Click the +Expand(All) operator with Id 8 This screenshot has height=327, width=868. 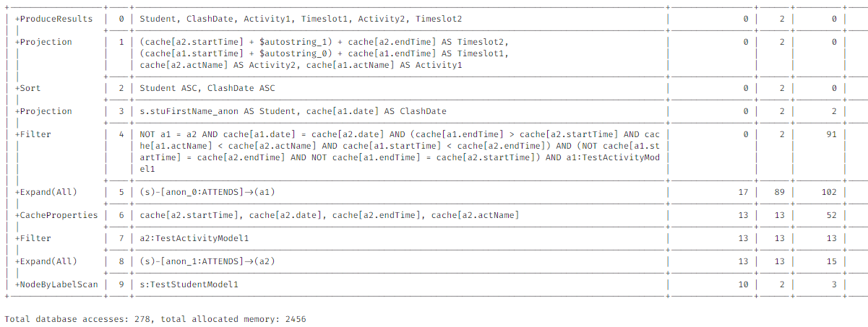[46, 261]
